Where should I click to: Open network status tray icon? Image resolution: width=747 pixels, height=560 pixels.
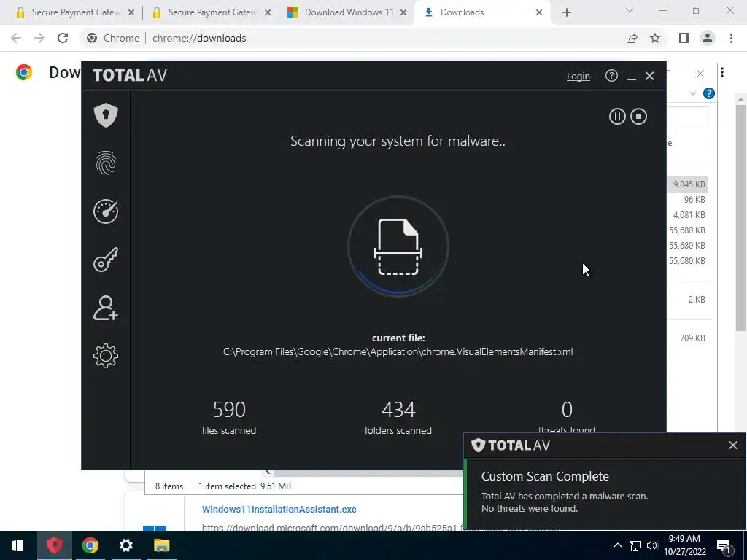click(x=635, y=545)
